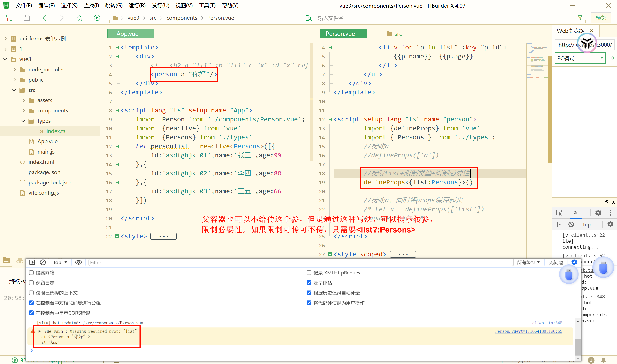
Task: Click the Run play icon in toolbar
Action: click(x=97, y=18)
